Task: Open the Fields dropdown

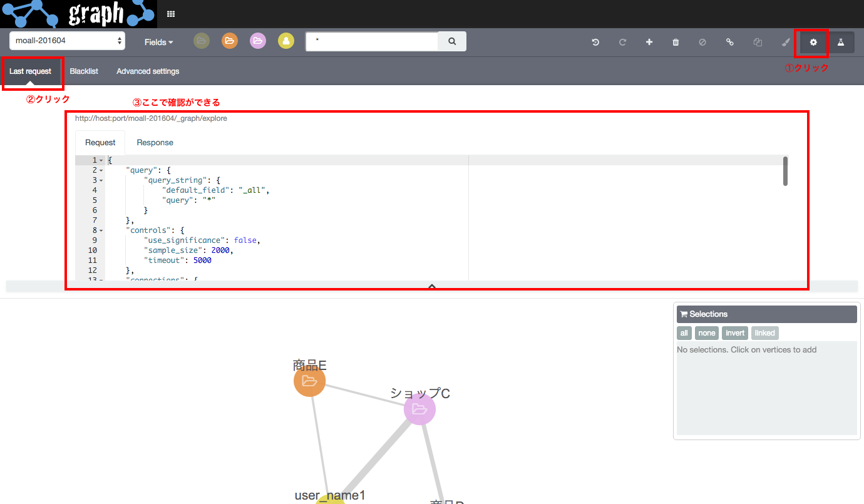Action: 158,41
